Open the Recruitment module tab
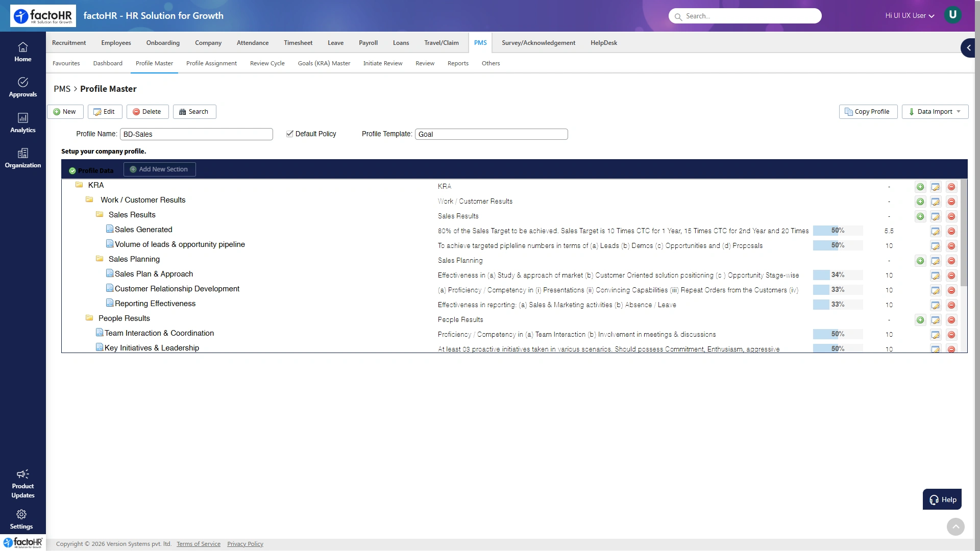The width and height of the screenshot is (980, 551). [x=69, y=43]
